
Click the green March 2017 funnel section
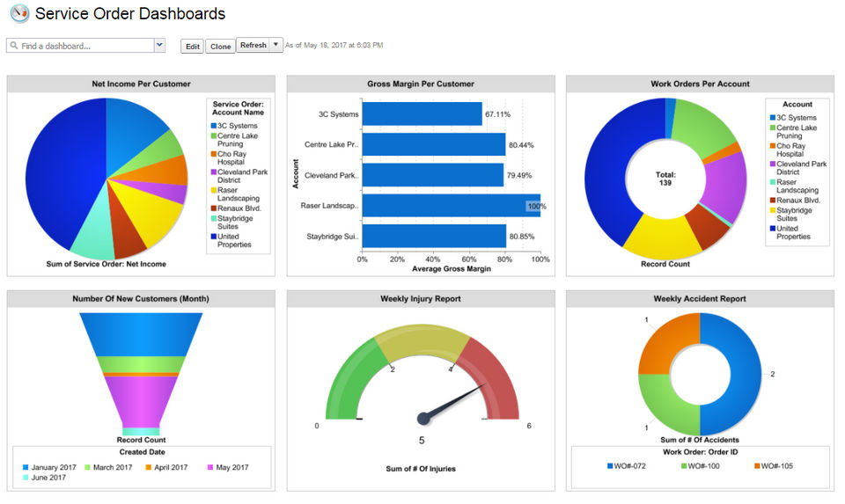141,364
